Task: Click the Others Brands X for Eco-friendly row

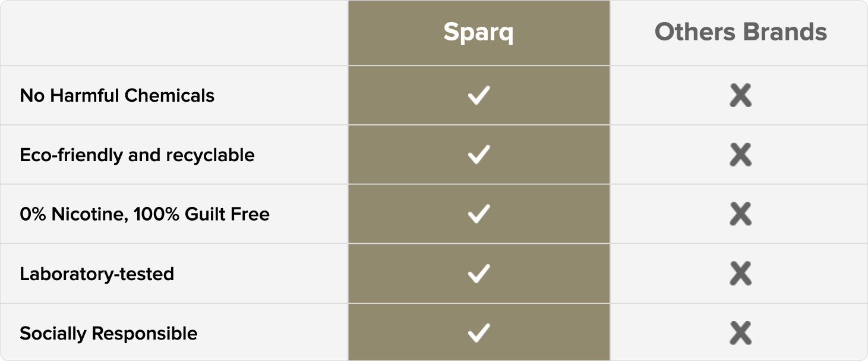Action: [x=740, y=155]
